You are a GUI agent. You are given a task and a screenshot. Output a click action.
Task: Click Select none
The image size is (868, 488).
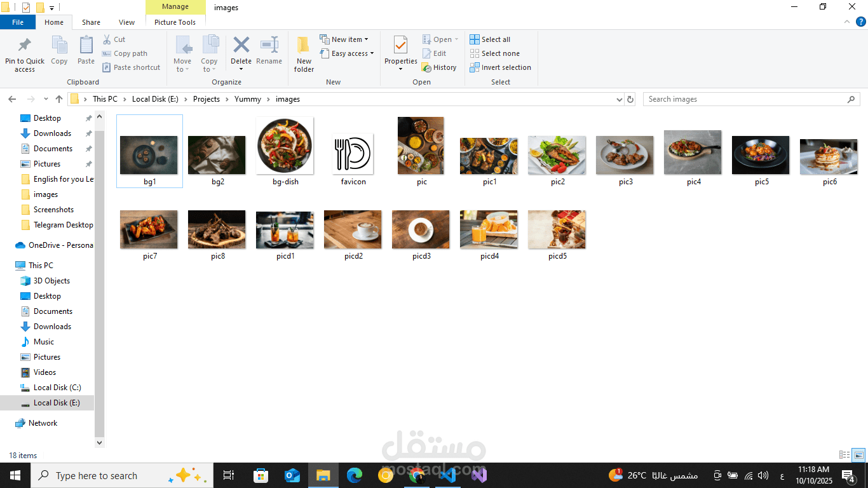[494, 53]
